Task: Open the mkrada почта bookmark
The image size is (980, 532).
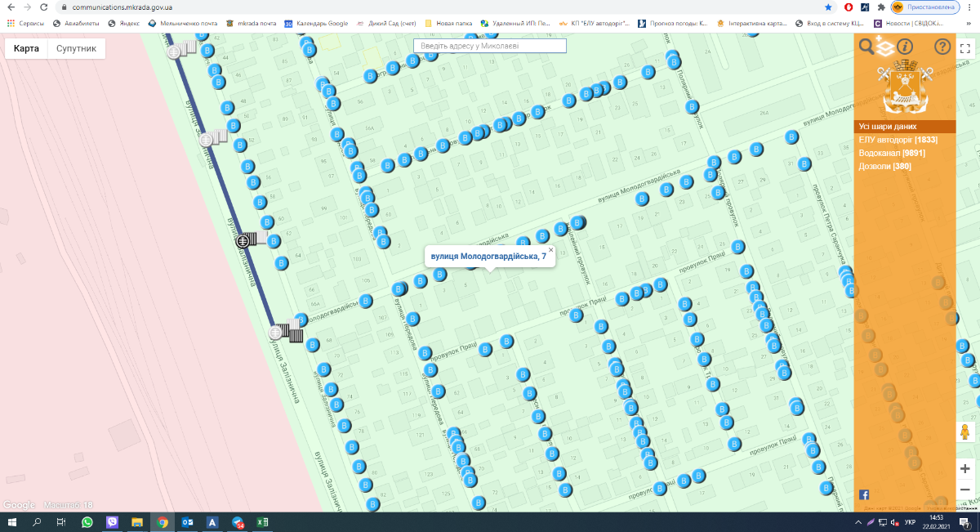Action: click(x=251, y=23)
